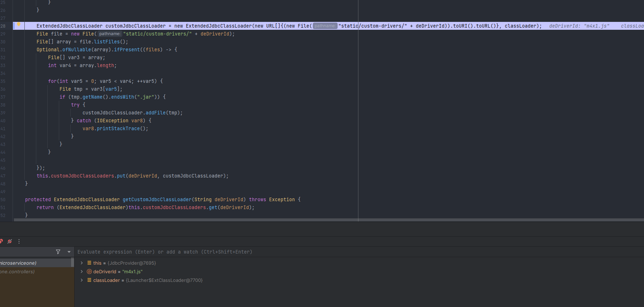
Task: Click the inline value 'deDriverId: "m4x1.js"'
Action: pos(579,26)
